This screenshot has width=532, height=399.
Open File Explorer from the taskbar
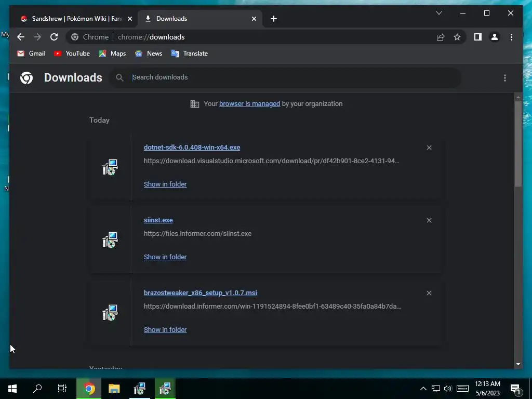coord(114,389)
